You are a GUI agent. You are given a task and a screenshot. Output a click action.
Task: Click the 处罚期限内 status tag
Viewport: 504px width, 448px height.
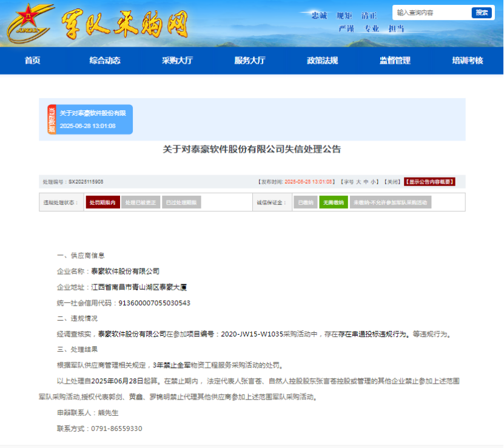(103, 202)
